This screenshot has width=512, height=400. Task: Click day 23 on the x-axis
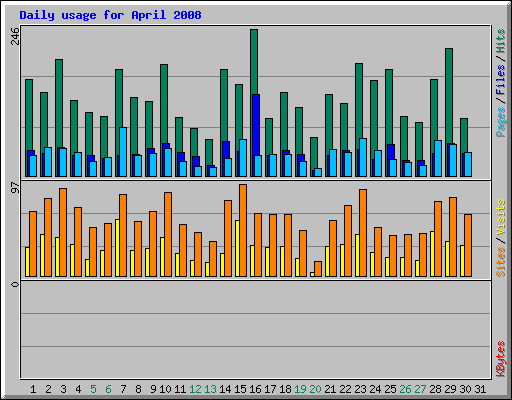pyautogui.click(x=360, y=389)
